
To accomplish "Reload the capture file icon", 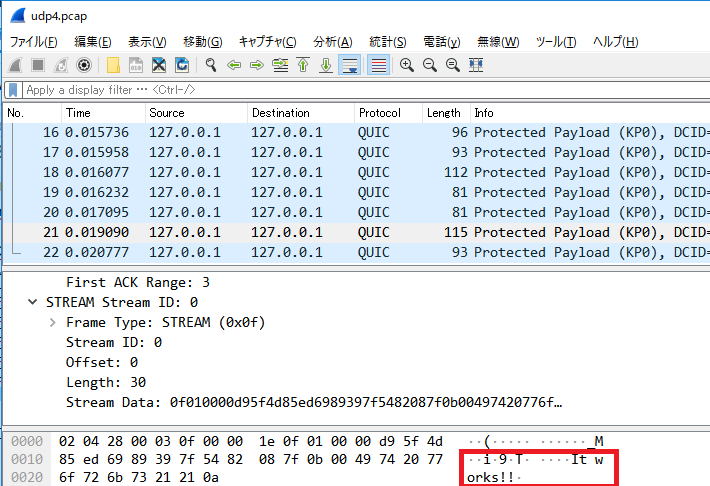I will pyautogui.click(x=182, y=65).
